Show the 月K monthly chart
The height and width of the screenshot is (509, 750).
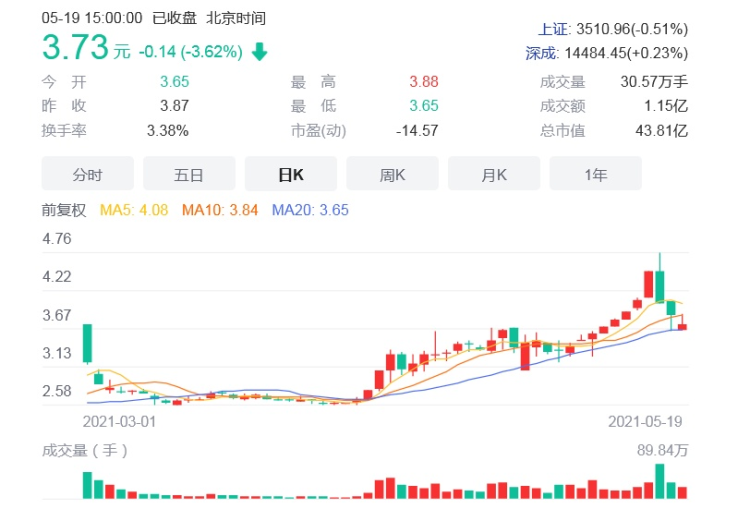coord(494,174)
